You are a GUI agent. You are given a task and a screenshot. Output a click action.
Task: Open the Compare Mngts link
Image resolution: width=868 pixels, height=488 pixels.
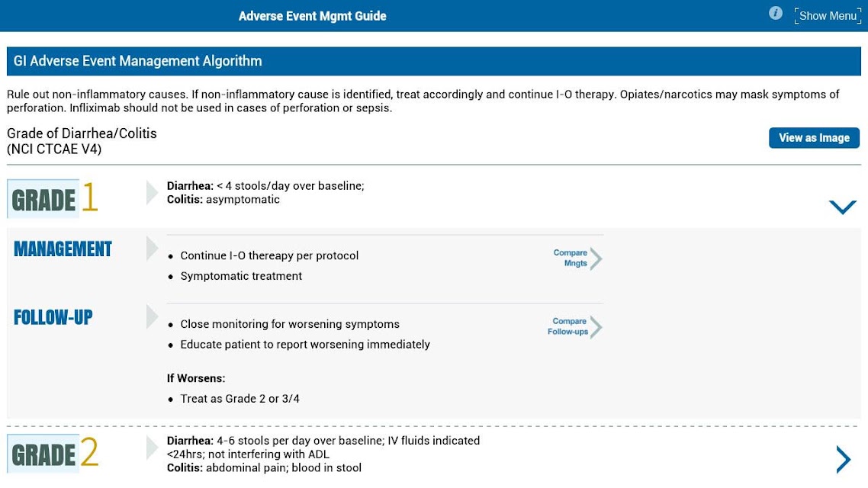coord(570,258)
